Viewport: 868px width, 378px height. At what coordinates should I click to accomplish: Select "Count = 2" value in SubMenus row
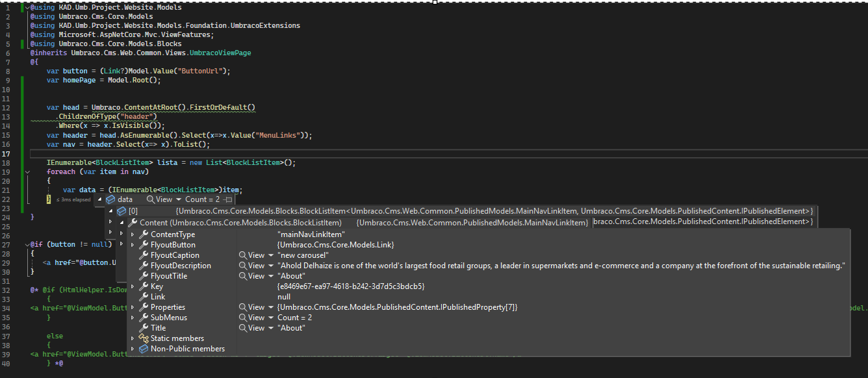tap(294, 318)
